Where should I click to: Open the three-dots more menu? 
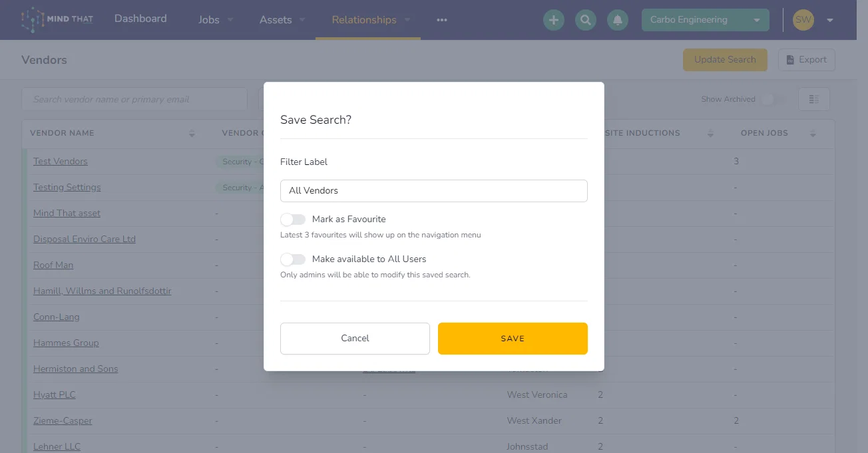pyautogui.click(x=442, y=20)
